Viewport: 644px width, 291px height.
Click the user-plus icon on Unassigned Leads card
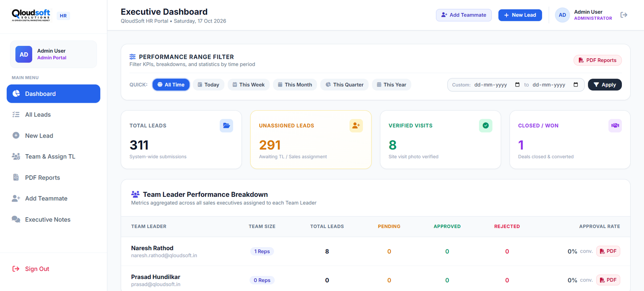pos(356,126)
